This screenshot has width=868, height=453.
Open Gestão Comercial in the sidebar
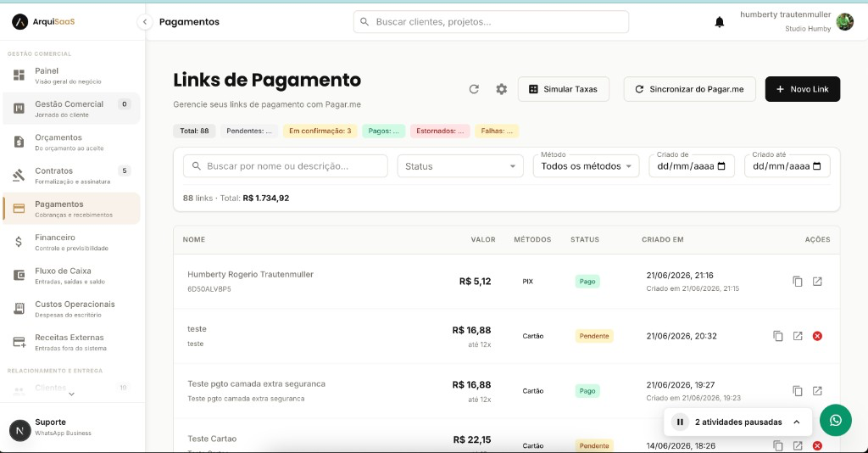pos(71,109)
